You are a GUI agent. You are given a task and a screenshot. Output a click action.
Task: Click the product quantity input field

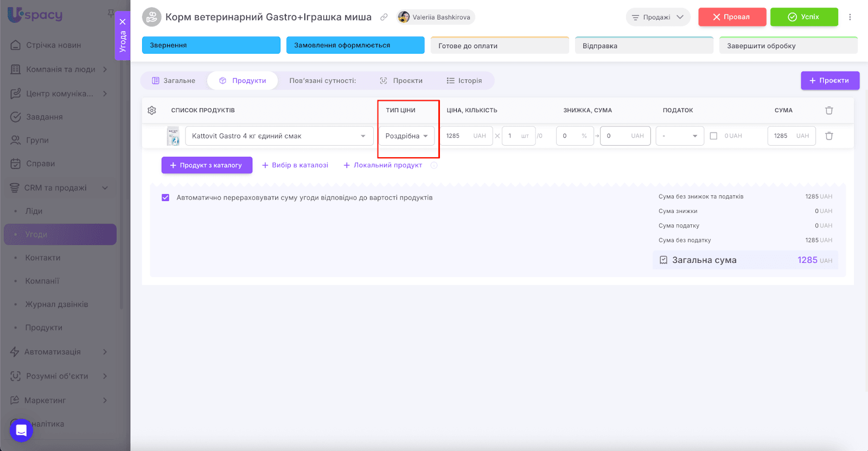tap(513, 136)
